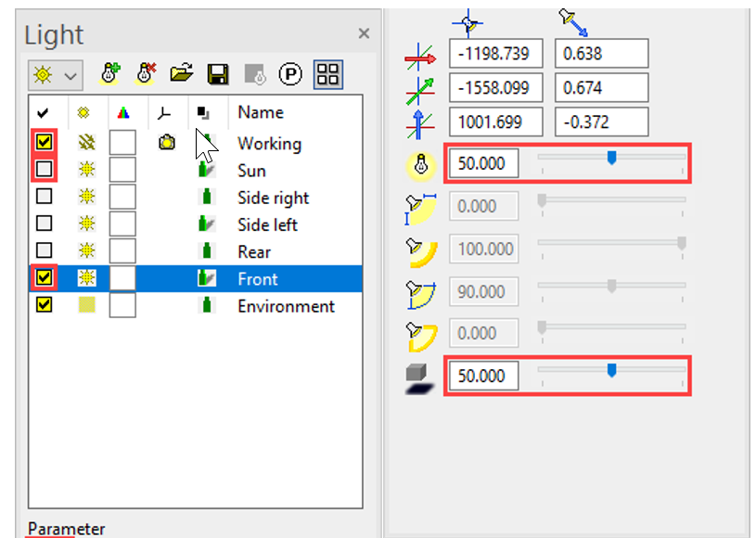Open the light type dropdown

tap(56, 74)
